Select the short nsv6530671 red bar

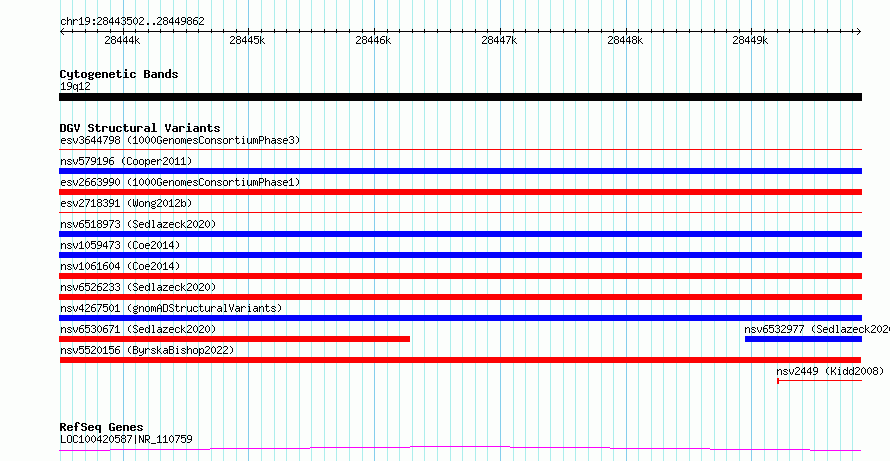coord(234,339)
